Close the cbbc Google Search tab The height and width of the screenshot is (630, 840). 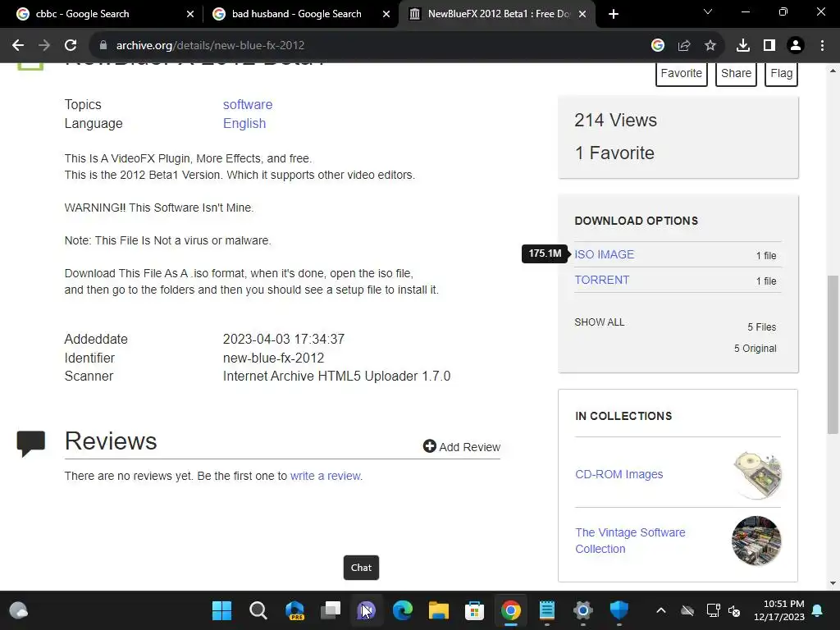tap(190, 14)
